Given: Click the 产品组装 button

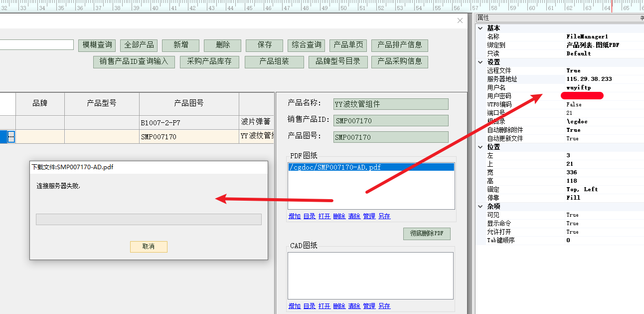Looking at the screenshot, I should 274,61.
